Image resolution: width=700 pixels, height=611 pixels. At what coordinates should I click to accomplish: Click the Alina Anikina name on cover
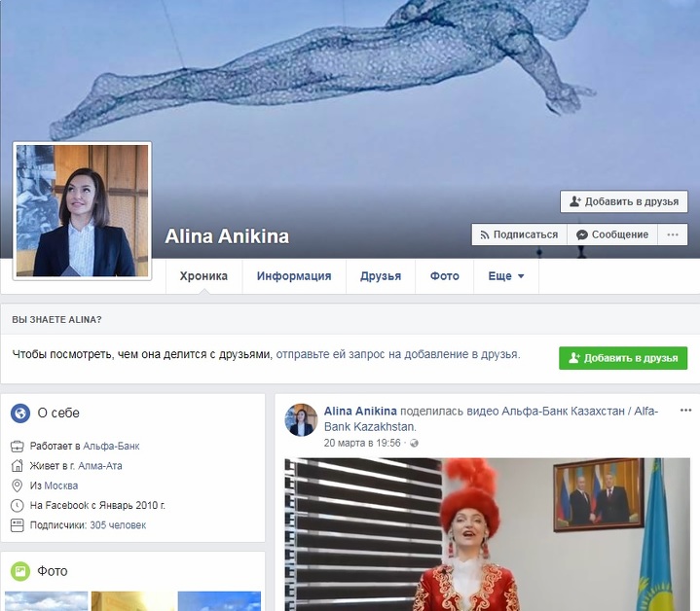pos(227,236)
